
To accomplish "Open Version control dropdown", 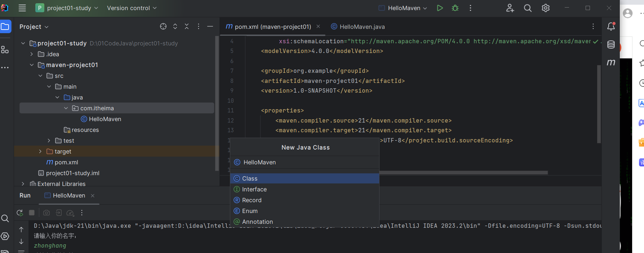I will pos(132,8).
